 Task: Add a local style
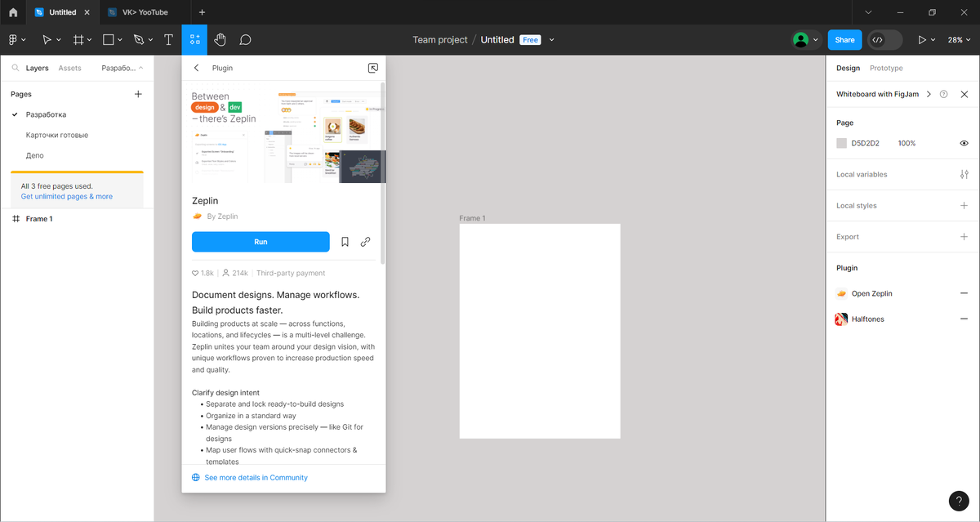[x=964, y=205]
